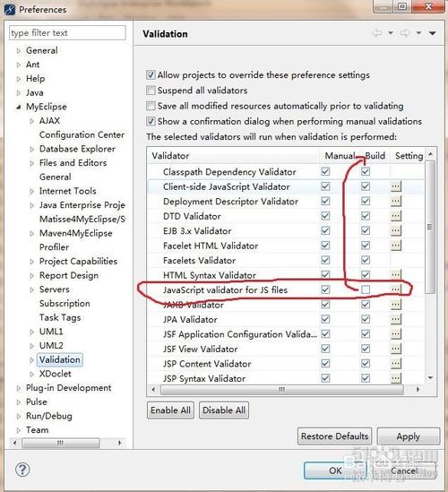This screenshot has height=492, width=448.
Task: Enable Build for JavaScript validator for JS files
Action: 366,289
